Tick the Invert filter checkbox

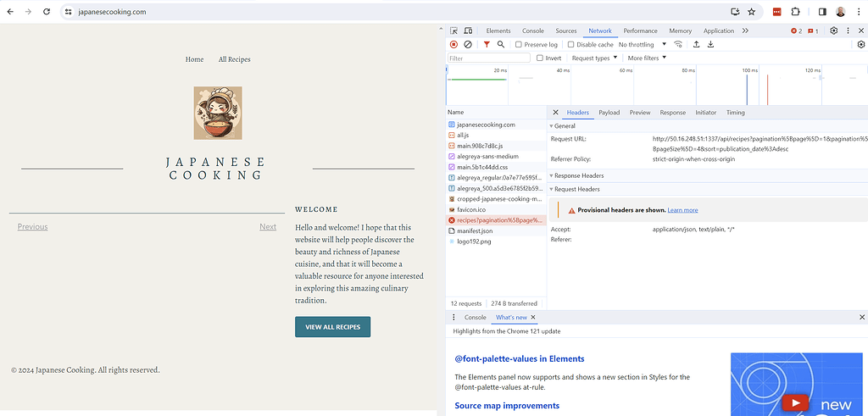(540, 58)
